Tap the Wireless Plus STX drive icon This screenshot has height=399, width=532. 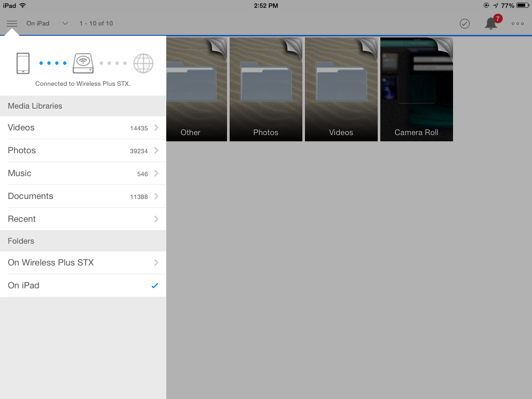(x=83, y=63)
